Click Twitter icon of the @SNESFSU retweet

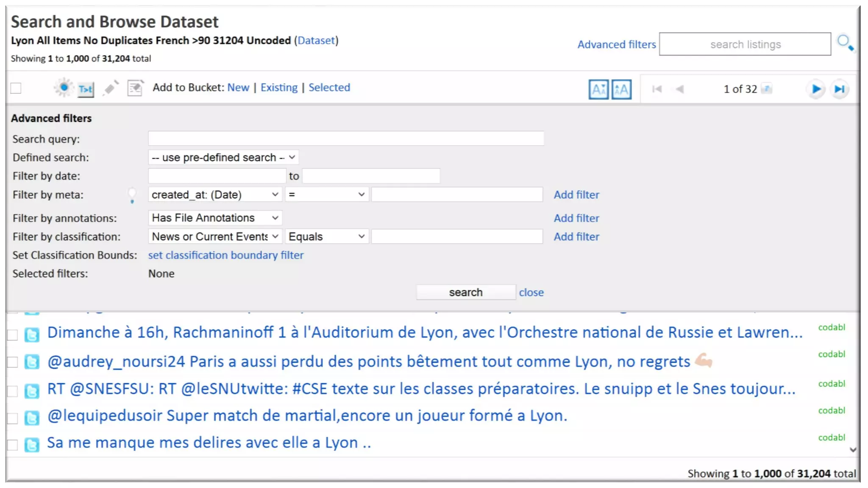point(32,391)
